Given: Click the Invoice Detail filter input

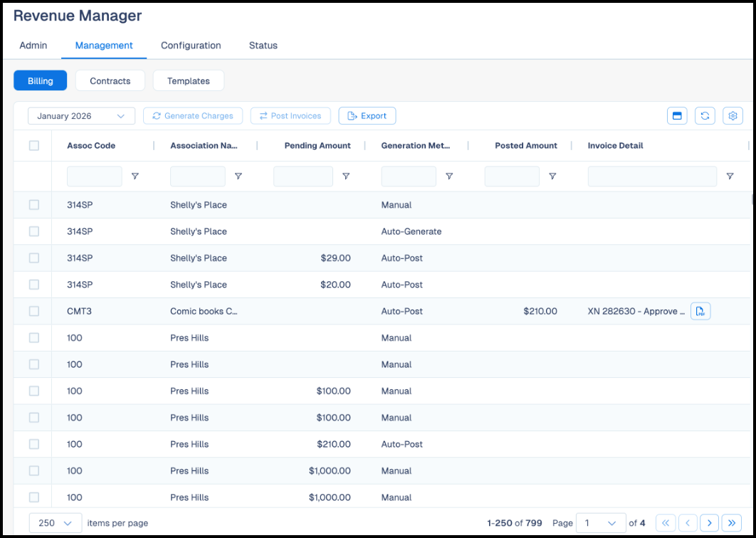Looking at the screenshot, I should (x=652, y=176).
